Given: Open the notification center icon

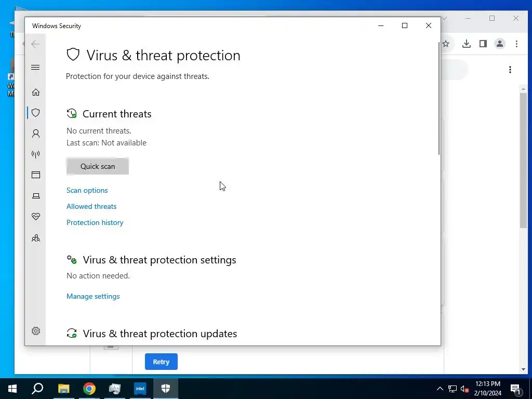Looking at the screenshot, I should coord(516,389).
